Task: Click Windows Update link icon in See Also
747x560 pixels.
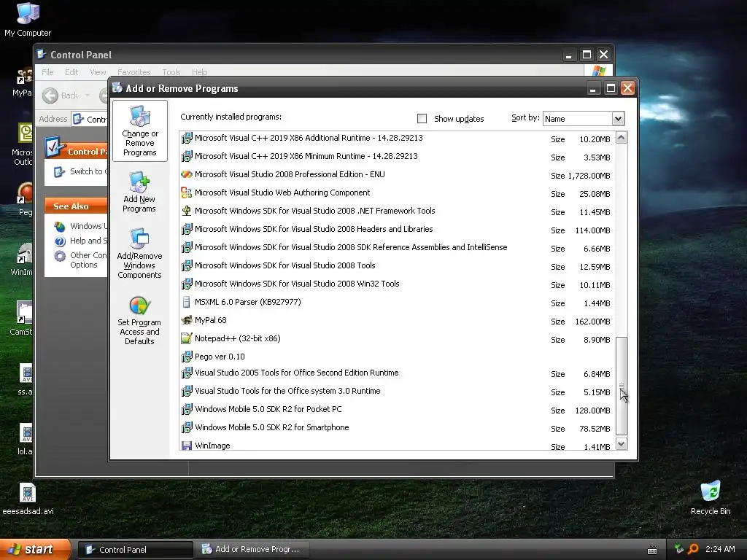Action: click(60, 226)
